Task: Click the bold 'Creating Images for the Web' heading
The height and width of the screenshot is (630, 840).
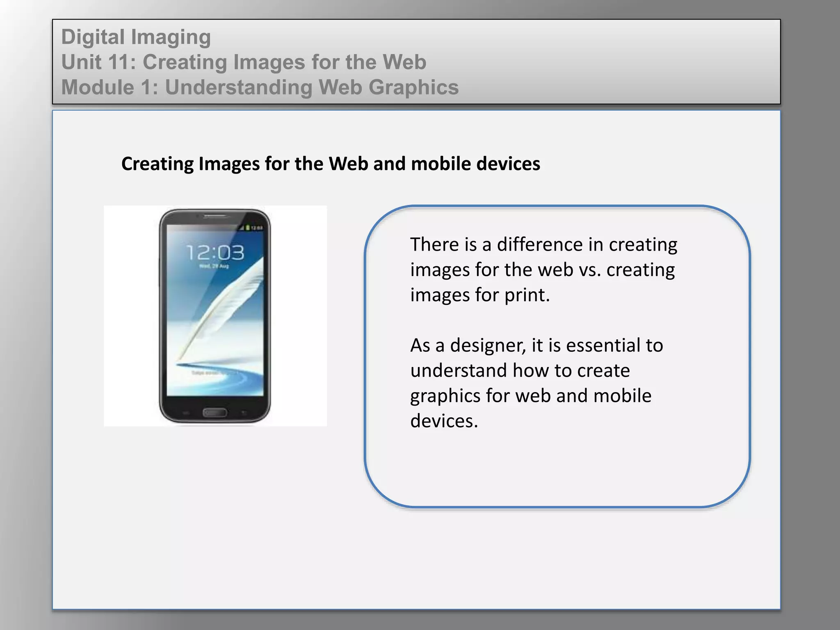Action: (x=330, y=164)
